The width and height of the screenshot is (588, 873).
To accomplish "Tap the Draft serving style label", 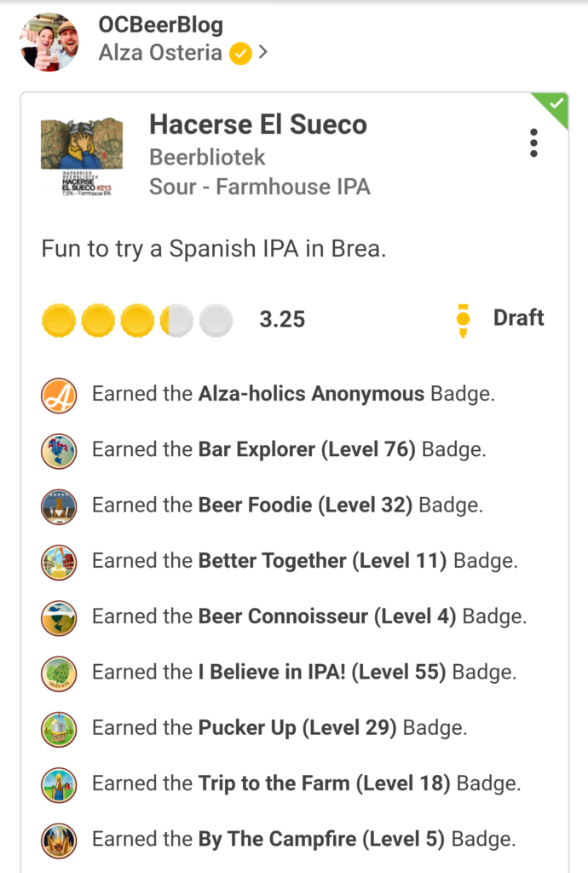I will coord(518,318).
